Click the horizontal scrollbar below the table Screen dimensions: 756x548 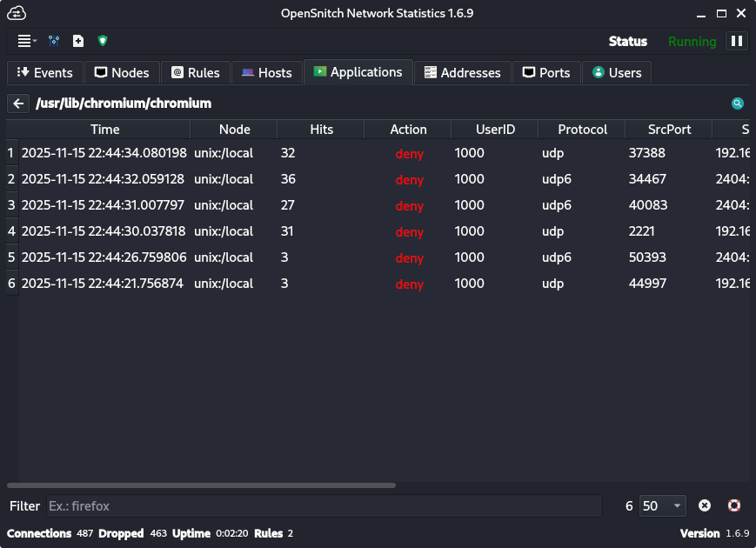pyautogui.click(x=201, y=485)
